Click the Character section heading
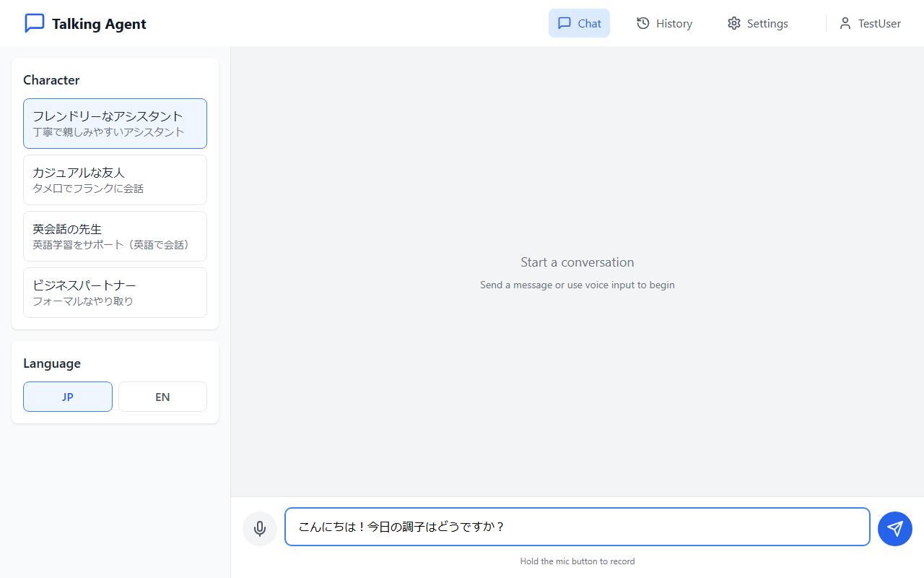Screen dimensions: 924x578 pos(51,80)
